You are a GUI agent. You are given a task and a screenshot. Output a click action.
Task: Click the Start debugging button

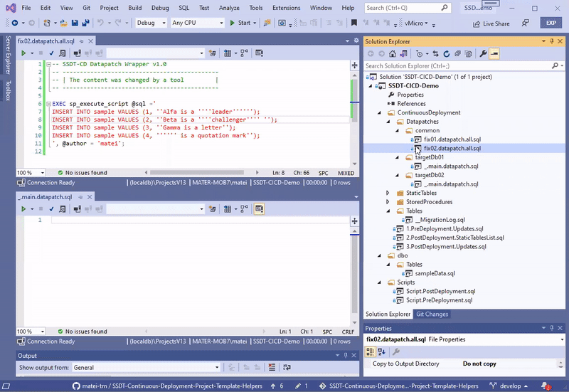pos(240,23)
